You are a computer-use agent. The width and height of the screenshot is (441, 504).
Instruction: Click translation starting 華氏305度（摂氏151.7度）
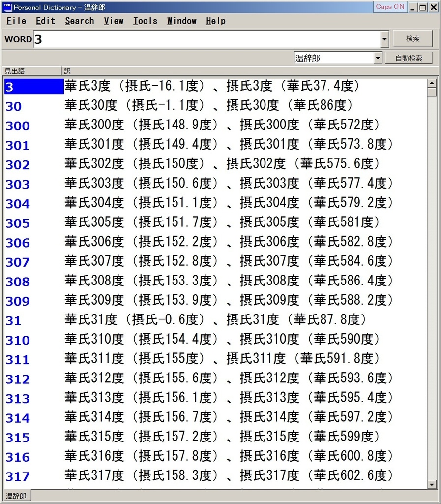[x=222, y=222]
